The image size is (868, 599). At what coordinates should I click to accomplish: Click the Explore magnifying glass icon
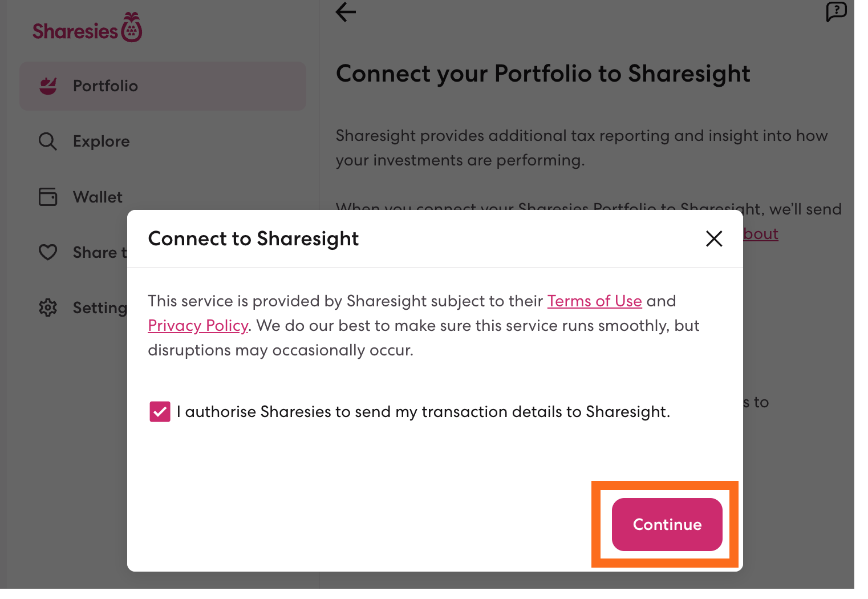coord(48,141)
